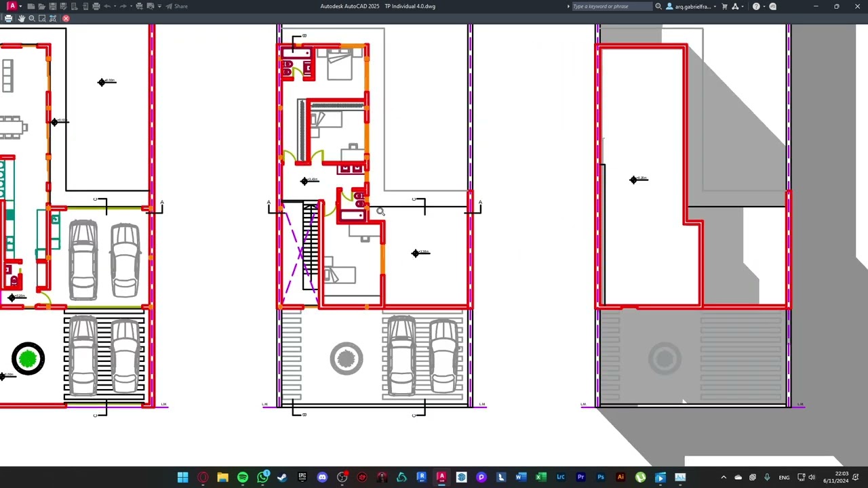Open Lightroom Classic from the taskbar
Image resolution: width=868 pixels, height=488 pixels.
(561, 477)
